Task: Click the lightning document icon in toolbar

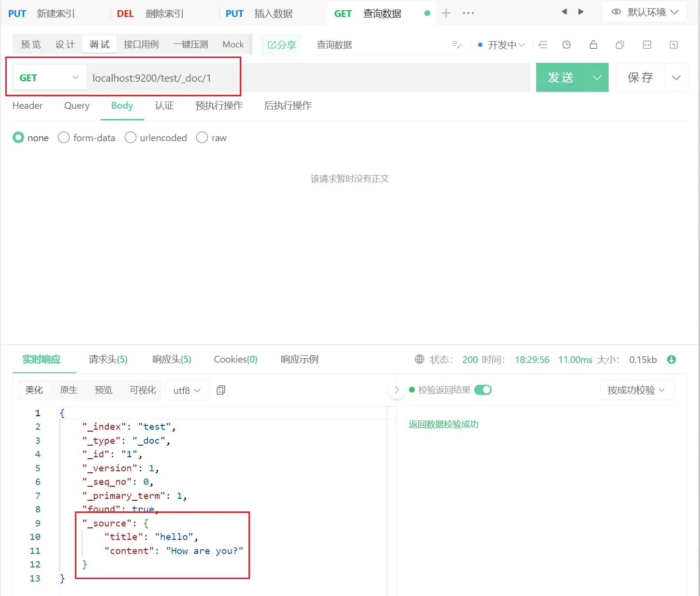Action: [x=673, y=44]
